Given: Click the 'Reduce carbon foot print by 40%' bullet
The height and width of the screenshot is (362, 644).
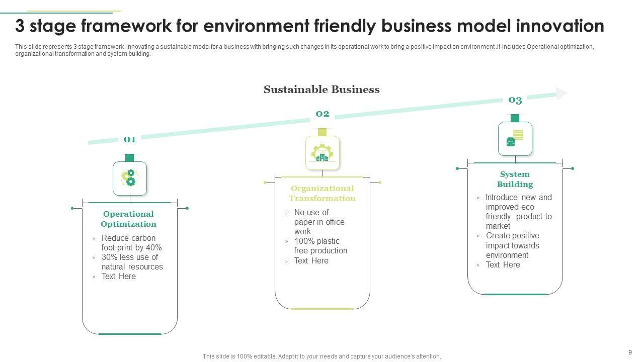Looking at the screenshot, I should (x=131, y=243).
